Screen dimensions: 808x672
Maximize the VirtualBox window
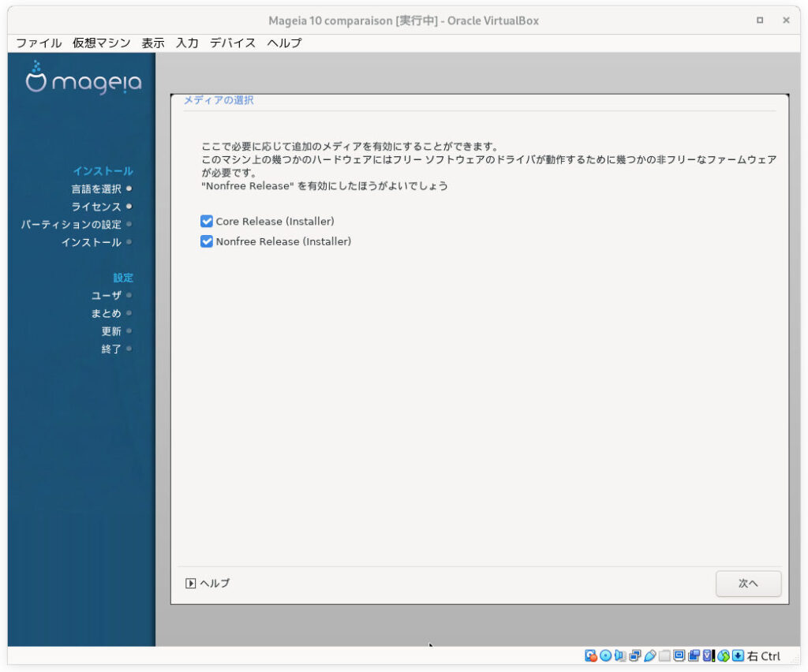click(760, 20)
